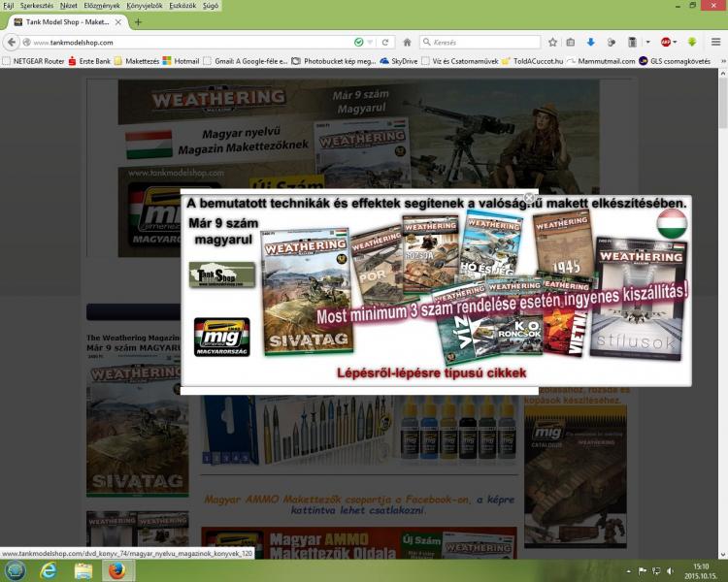Image resolution: width=728 pixels, height=582 pixels.
Task: Close the popup advertisement with the X
Action: pyautogui.click(x=529, y=198)
